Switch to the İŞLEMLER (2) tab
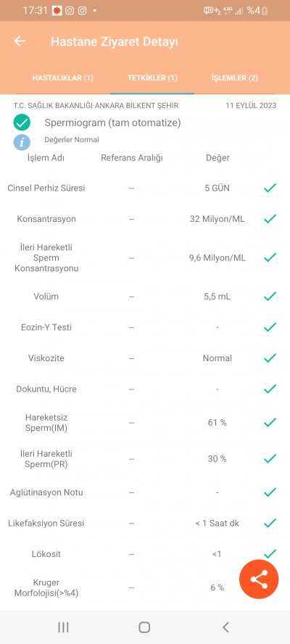The width and height of the screenshot is (290, 644). (x=235, y=78)
